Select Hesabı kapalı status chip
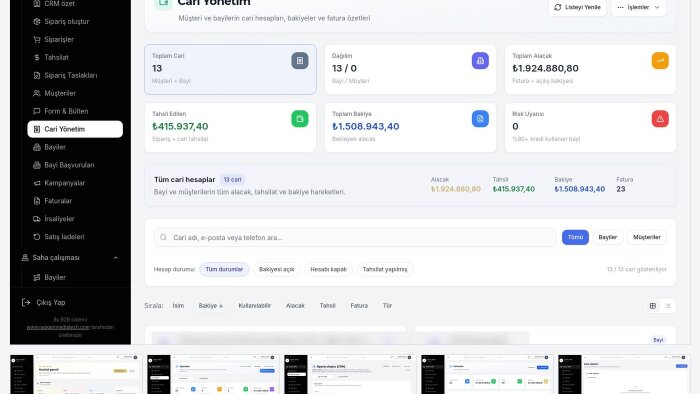700x394 pixels. click(x=329, y=270)
